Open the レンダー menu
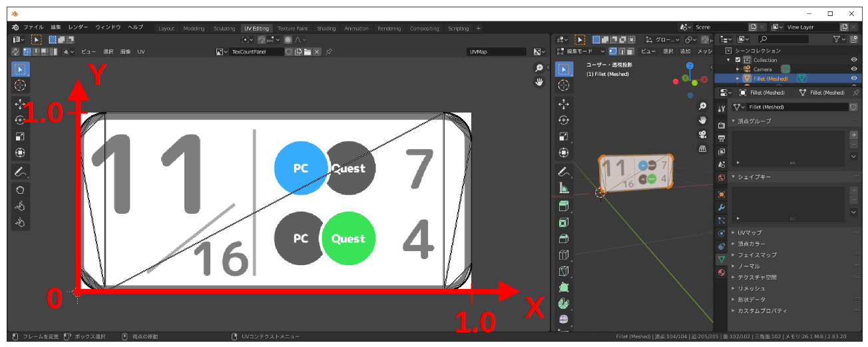868x347 pixels. 79,28
